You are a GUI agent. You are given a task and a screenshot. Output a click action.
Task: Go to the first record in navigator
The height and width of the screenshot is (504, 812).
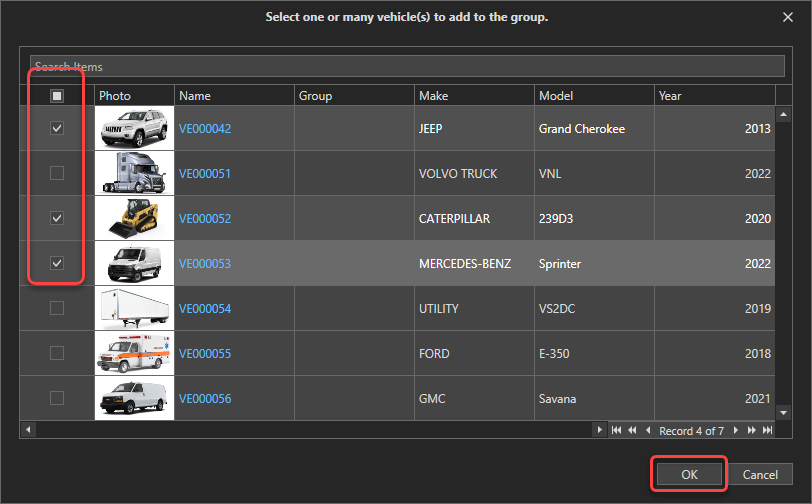tap(616, 430)
